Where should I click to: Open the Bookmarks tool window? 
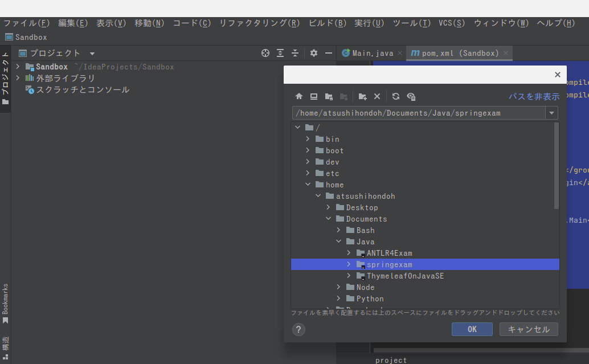tap(5, 298)
